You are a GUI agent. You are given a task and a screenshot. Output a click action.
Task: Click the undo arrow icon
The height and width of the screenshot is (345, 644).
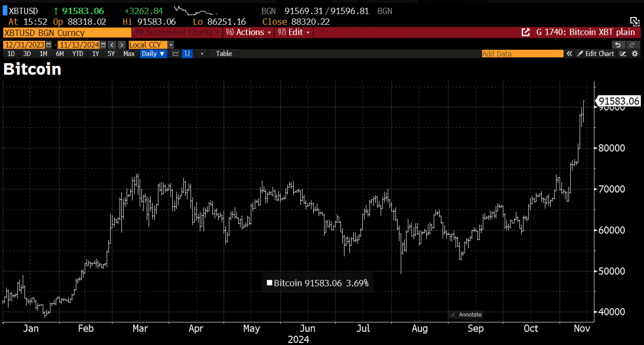click(x=618, y=45)
